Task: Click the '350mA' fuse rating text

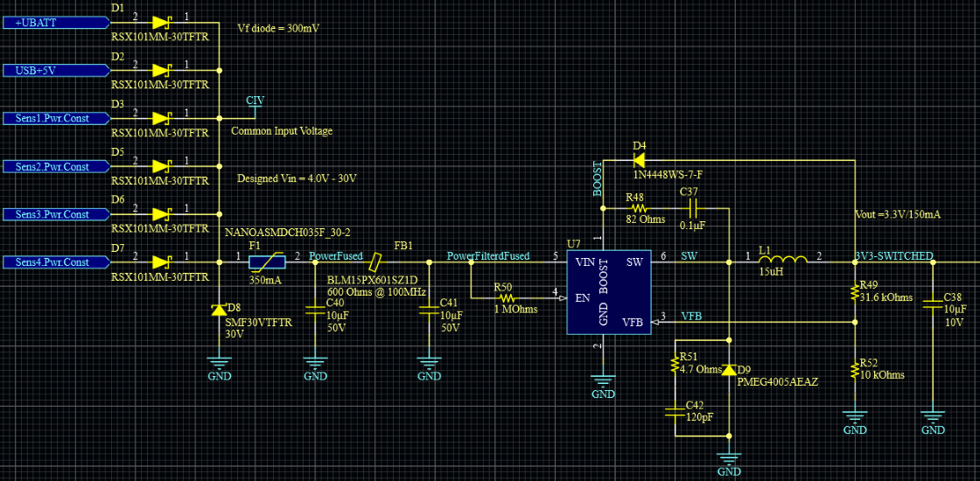Action: (x=265, y=281)
